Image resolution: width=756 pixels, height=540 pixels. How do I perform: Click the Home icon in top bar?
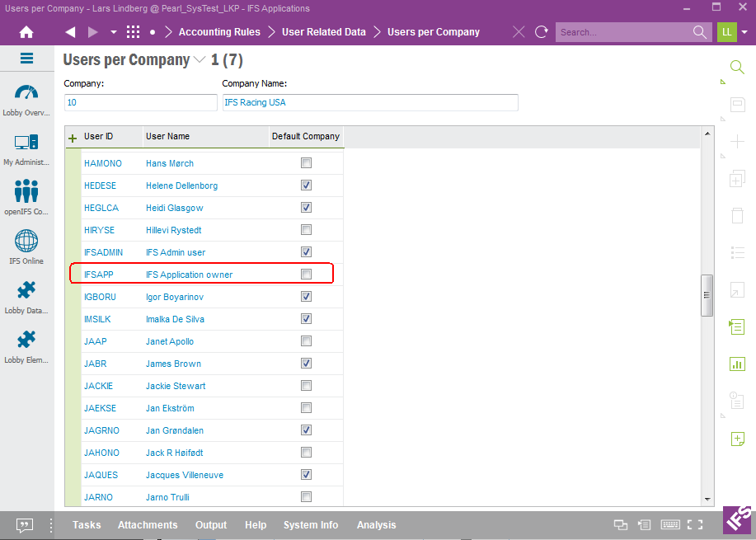point(26,32)
